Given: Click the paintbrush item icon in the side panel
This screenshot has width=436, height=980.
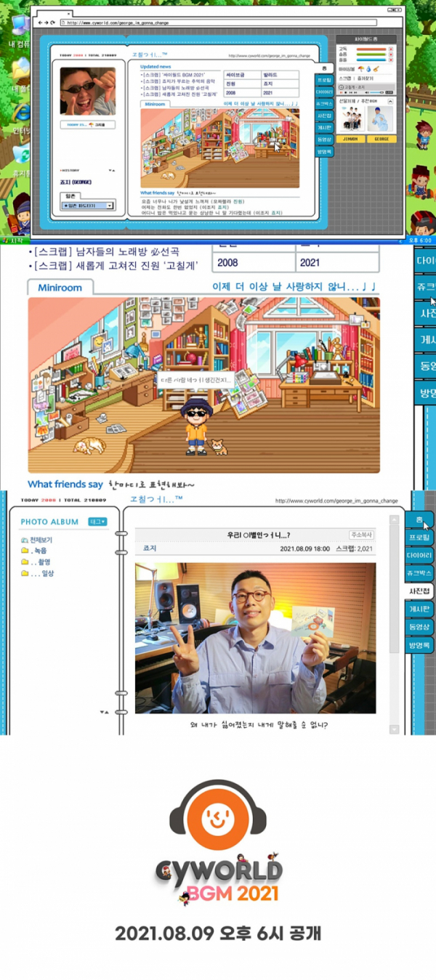Looking at the screenshot, I should [x=376, y=68].
